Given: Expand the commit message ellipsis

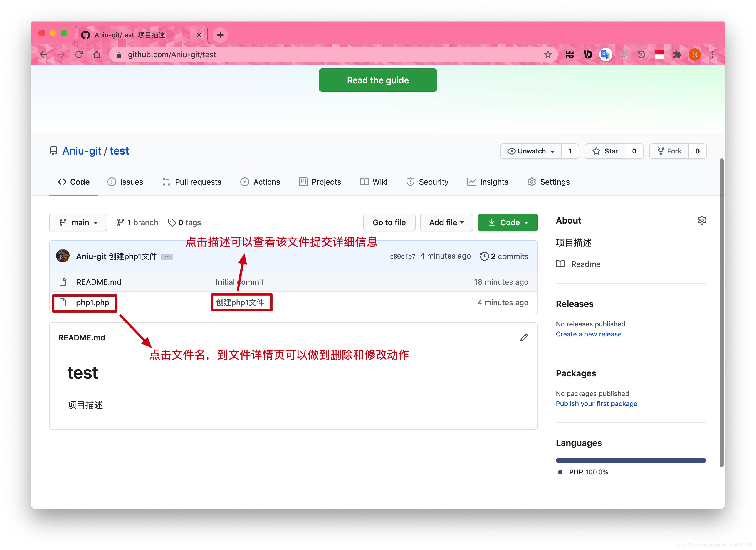Looking at the screenshot, I should [x=167, y=257].
